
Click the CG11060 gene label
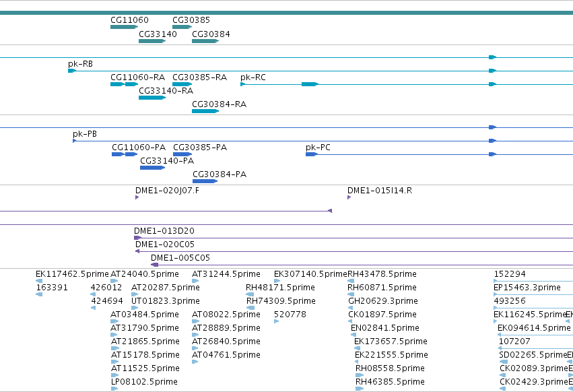coord(129,20)
